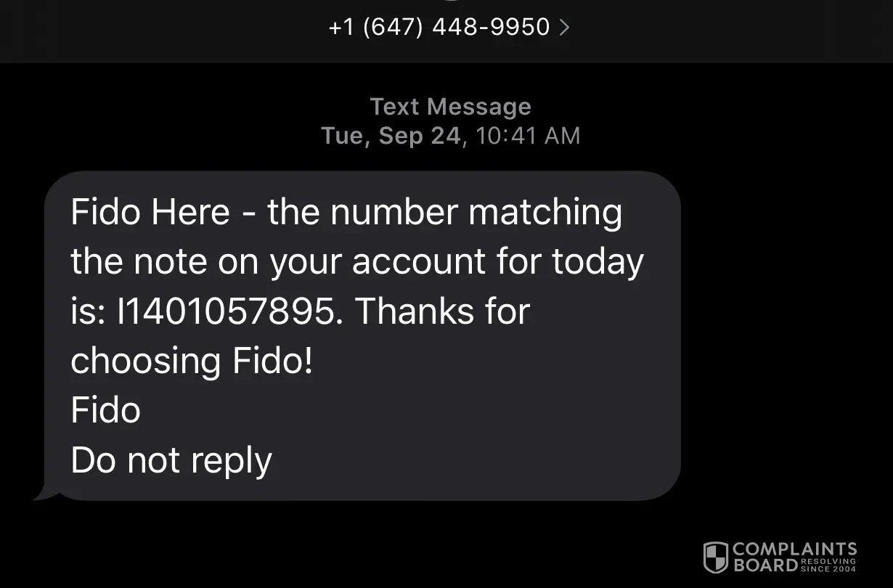Select the code I1401057895 in the message
Viewport: 893px width, 588px height.
pos(226,311)
